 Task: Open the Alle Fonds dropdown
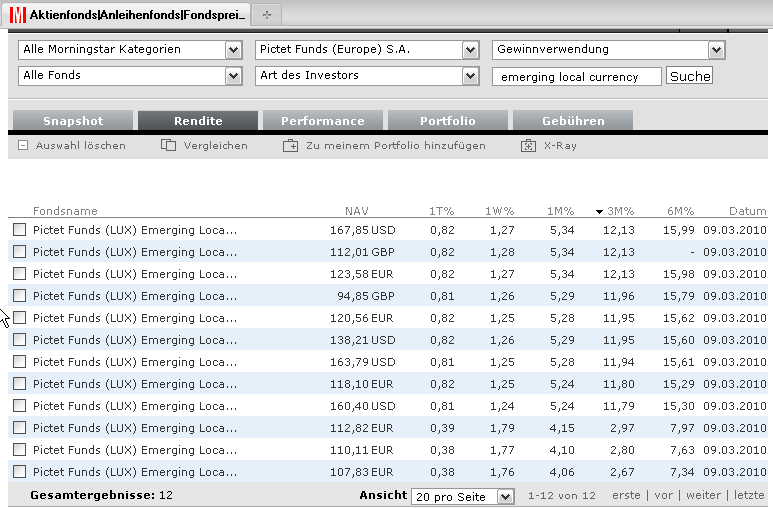[x=130, y=76]
